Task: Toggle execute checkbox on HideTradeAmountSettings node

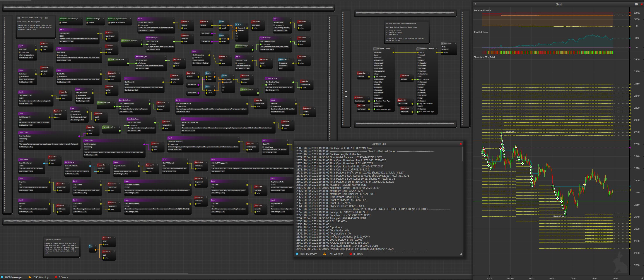Action: tap(60, 23)
